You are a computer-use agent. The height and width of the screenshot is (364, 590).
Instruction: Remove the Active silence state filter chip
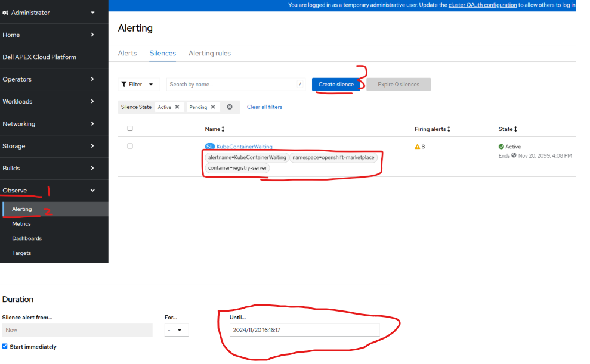coord(177,107)
